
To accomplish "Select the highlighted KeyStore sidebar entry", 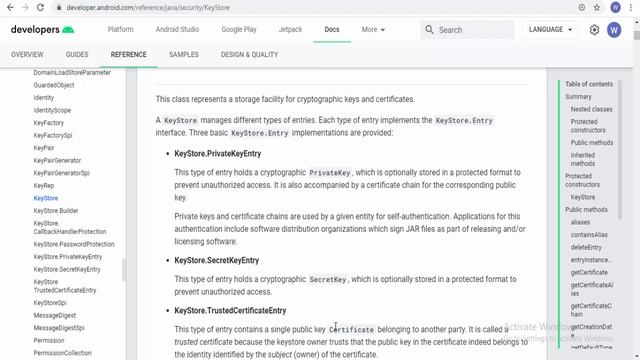I will tap(46, 198).
